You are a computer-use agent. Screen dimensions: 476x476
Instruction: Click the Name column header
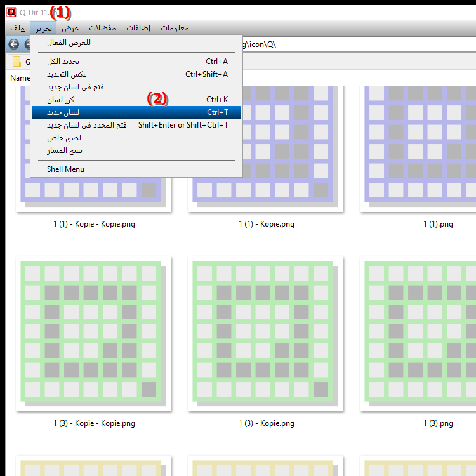pos(20,78)
